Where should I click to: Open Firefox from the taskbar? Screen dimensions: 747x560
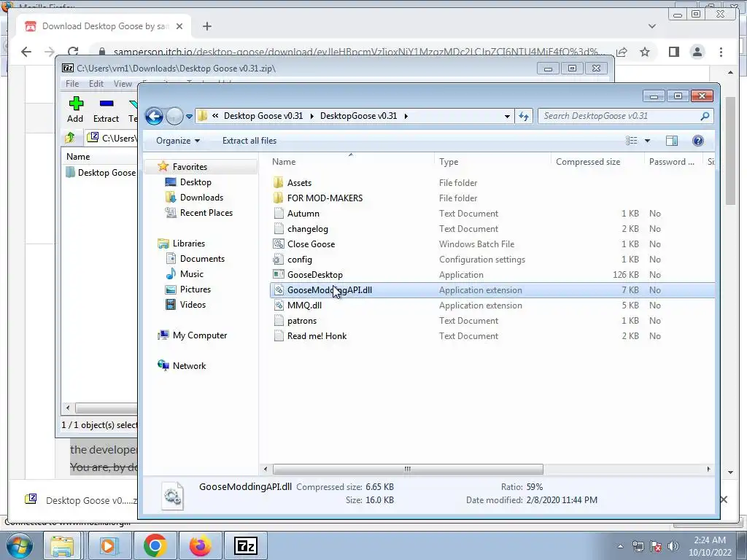pyautogui.click(x=200, y=545)
